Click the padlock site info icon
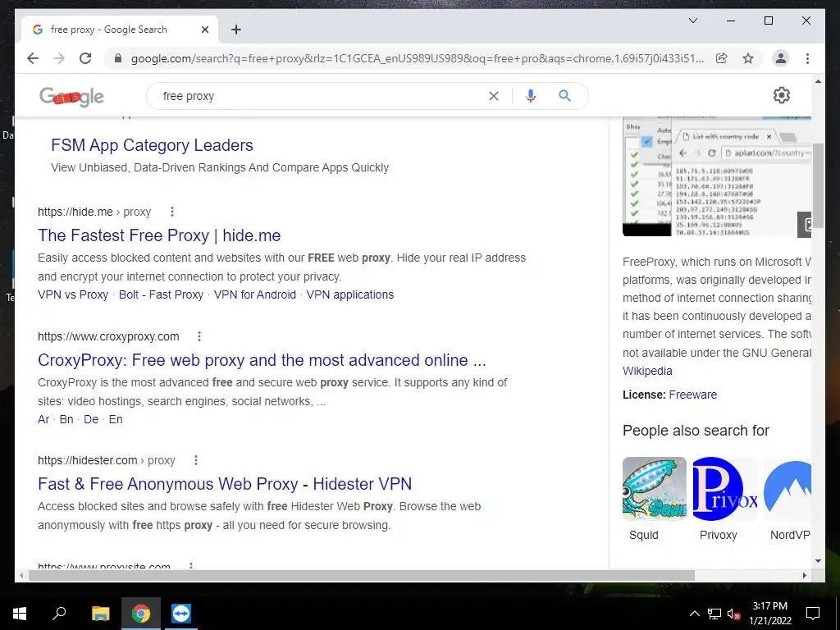 pyautogui.click(x=118, y=58)
